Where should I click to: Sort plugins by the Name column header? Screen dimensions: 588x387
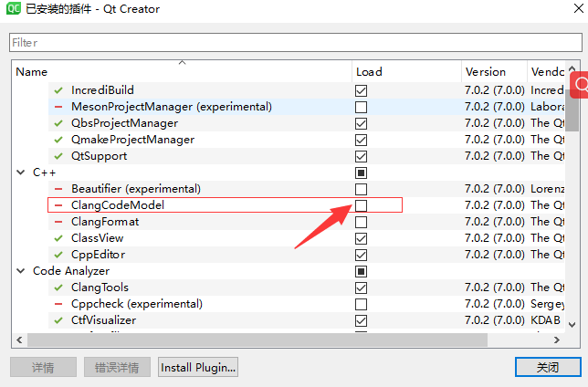pos(182,71)
